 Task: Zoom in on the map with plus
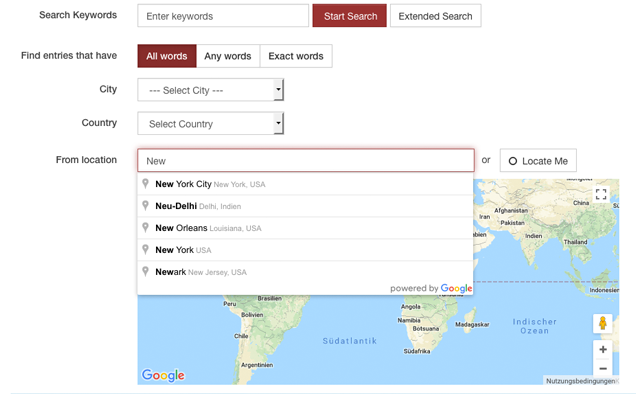[x=603, y=349]
